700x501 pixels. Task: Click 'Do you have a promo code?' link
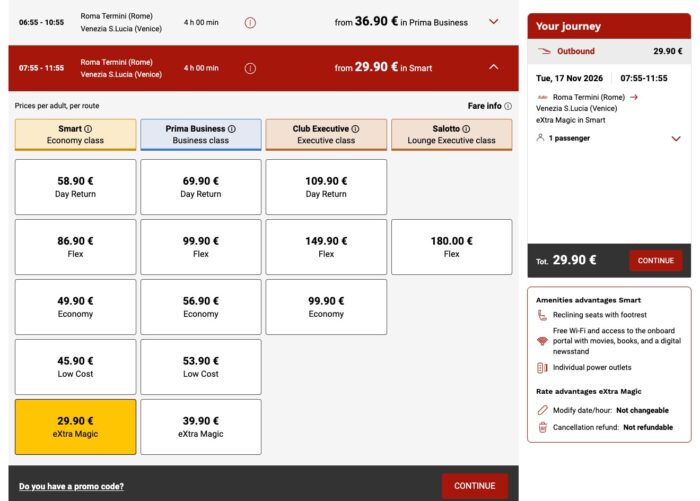pyautogui.click(x=71, y=486)
